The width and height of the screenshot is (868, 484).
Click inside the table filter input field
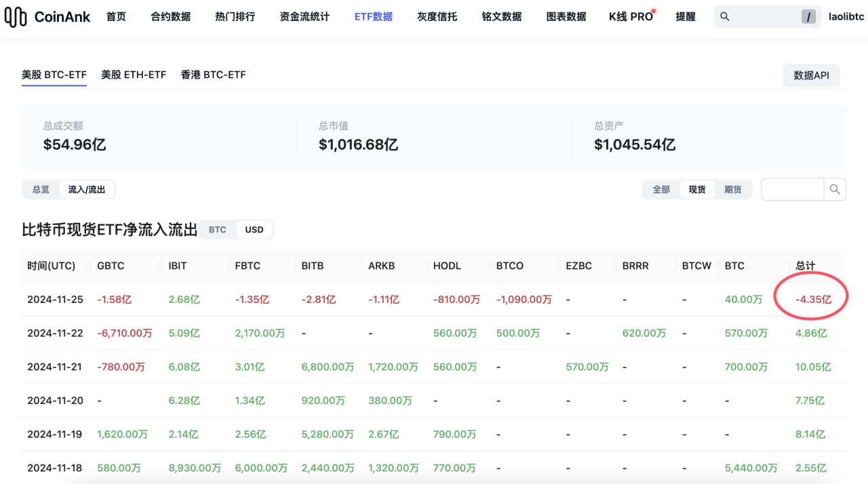pos(792,189)
